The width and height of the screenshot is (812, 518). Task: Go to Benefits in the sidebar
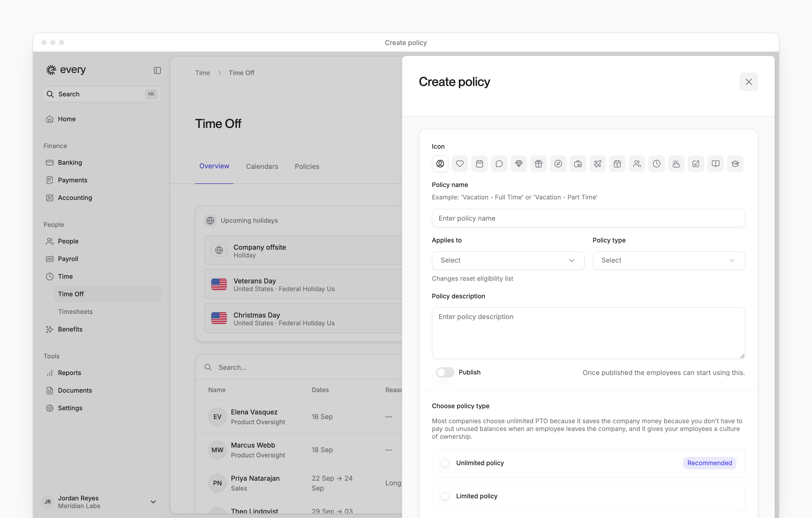coord(101,329)
